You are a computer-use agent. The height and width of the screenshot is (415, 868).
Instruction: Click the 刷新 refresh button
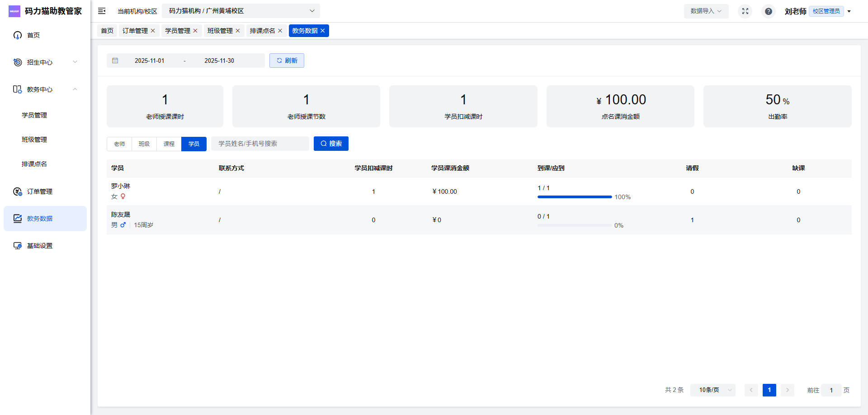click(287, 61)
